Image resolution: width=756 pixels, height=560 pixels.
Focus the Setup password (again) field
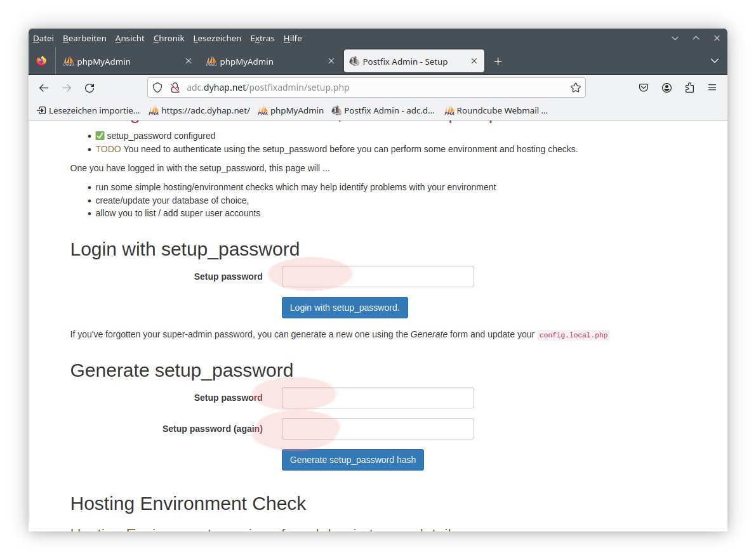point(378,429)
